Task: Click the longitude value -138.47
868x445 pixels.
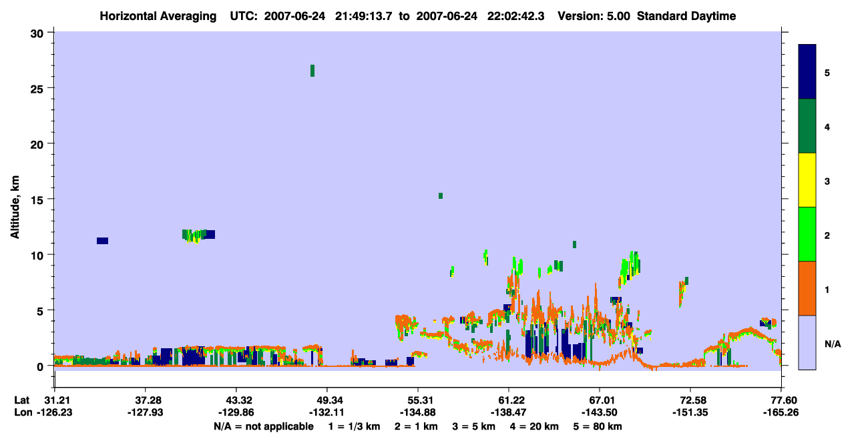Action: coord(509,412)
